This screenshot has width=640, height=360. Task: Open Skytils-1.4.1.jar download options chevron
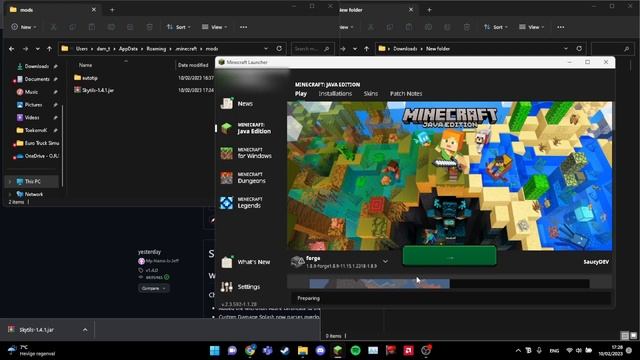[85, 330]
